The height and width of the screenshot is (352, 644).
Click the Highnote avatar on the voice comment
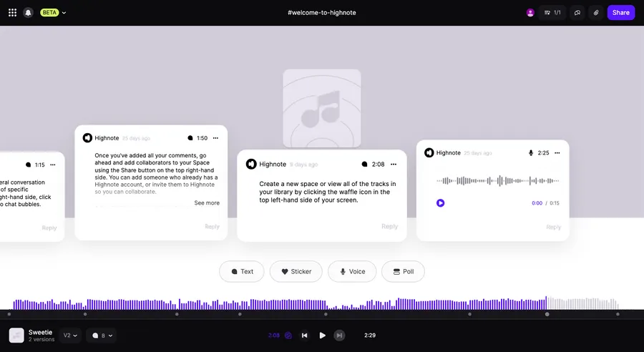(429, 153)
